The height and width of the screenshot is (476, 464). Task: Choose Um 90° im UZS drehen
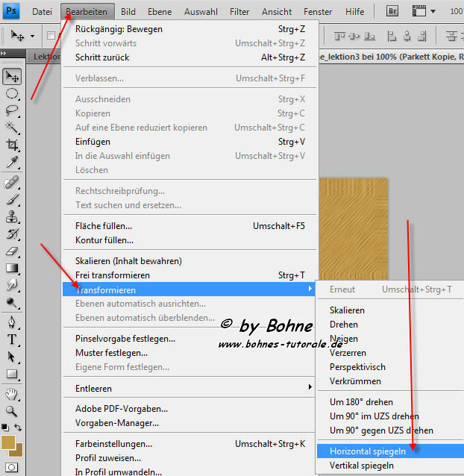[390, 416]
